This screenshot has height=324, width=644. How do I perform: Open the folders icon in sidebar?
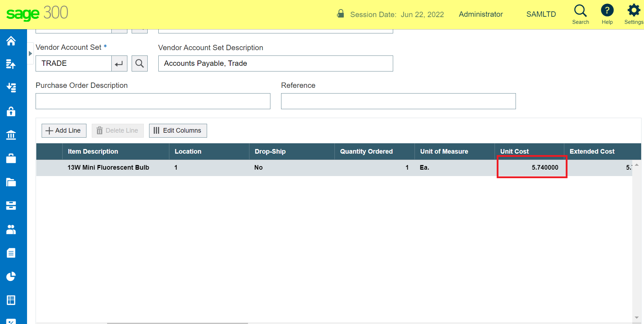11,182
